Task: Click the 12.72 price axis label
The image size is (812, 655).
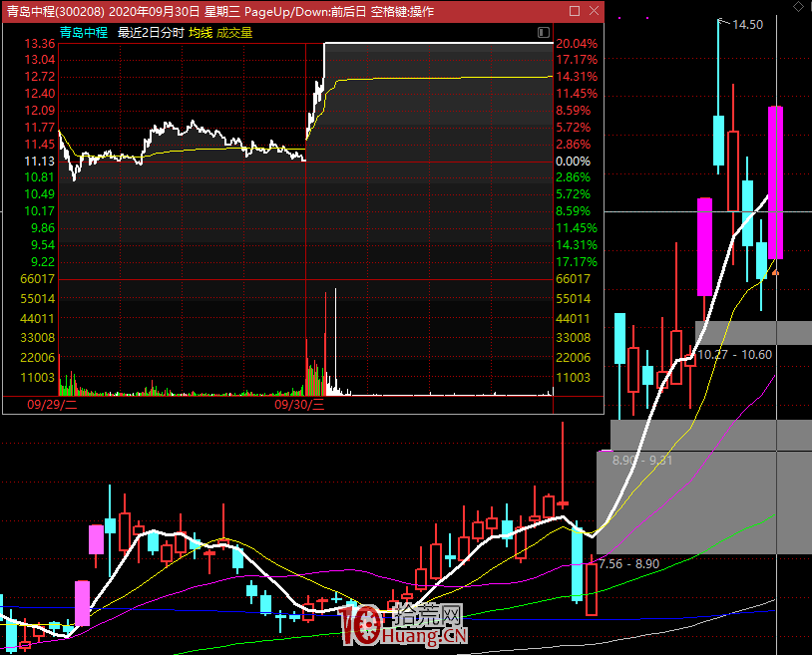Action: point(40,77)
